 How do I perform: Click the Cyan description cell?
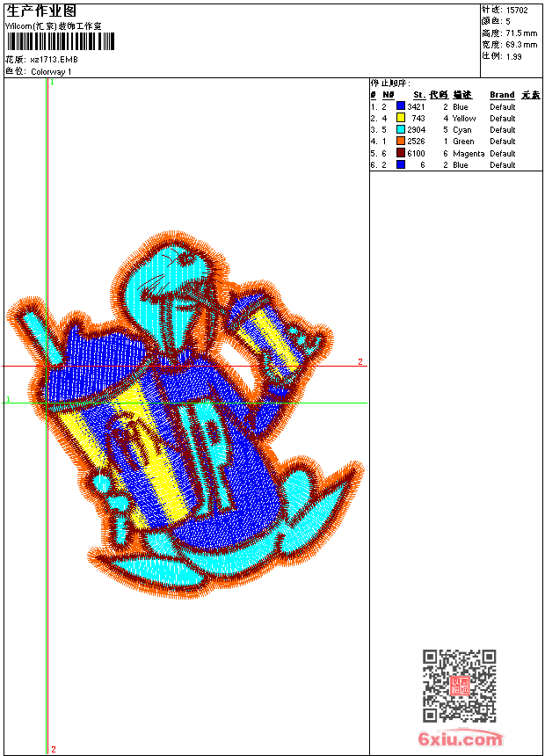pos(462,130)
